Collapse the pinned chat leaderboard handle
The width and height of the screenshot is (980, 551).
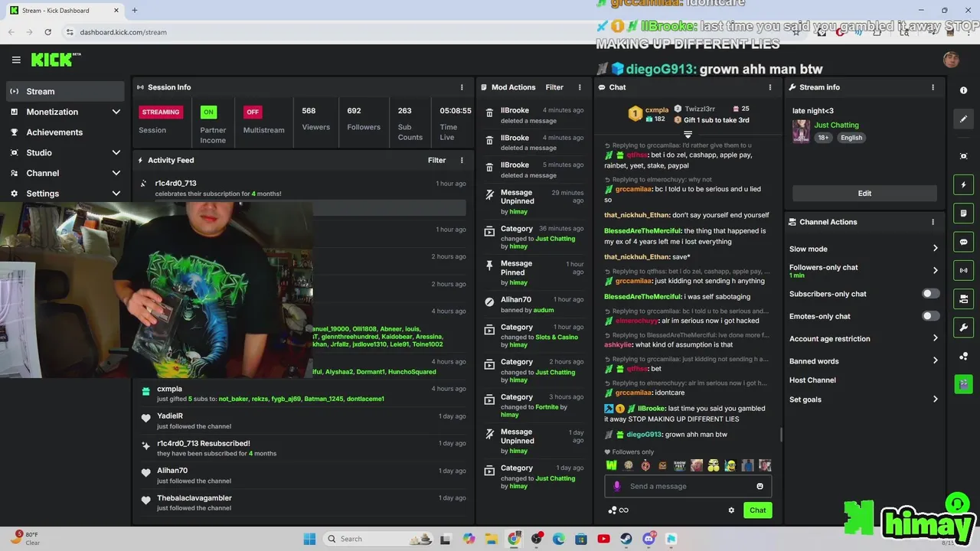(x=688, y=135)
